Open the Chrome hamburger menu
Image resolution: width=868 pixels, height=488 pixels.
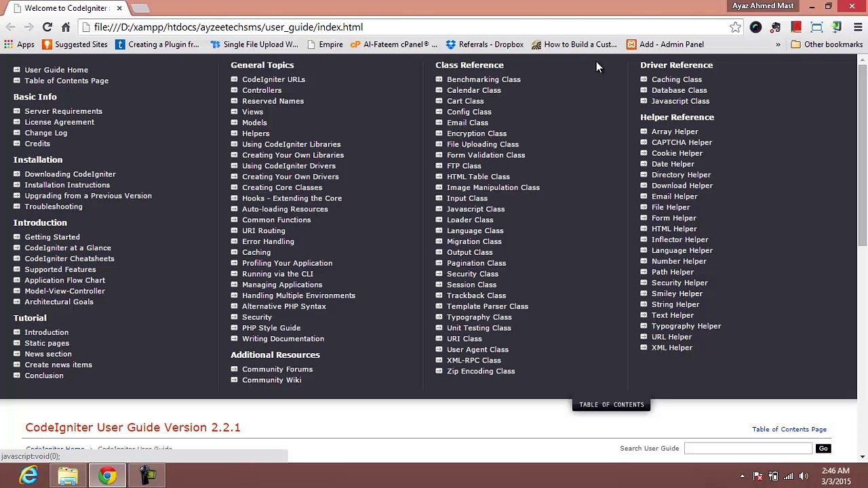(858, 27)
